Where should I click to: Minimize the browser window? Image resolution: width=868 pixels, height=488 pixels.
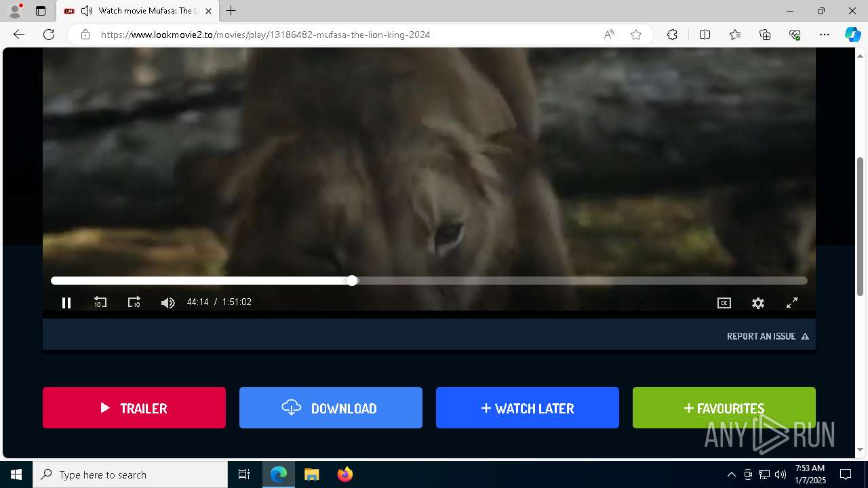790,11
